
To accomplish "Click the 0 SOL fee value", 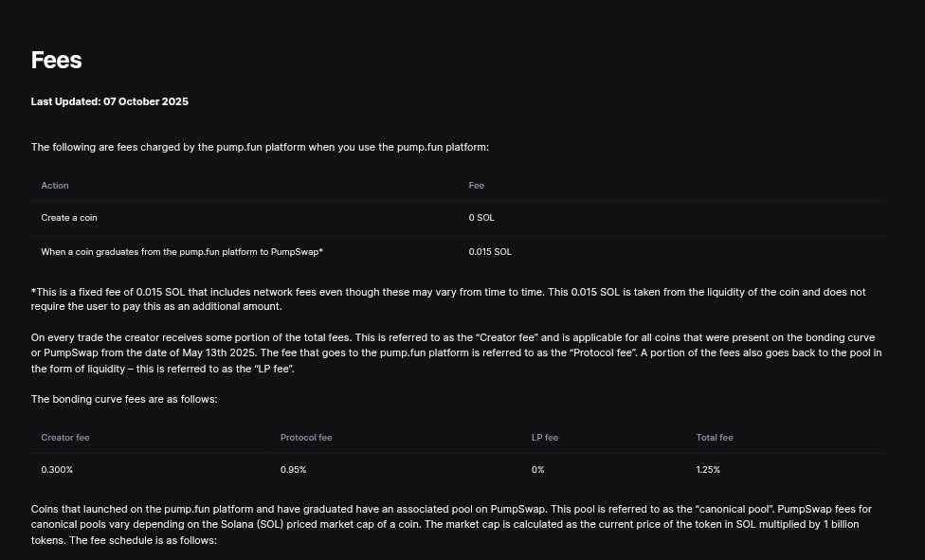I will pyautogui.click(x=481, y=218).
